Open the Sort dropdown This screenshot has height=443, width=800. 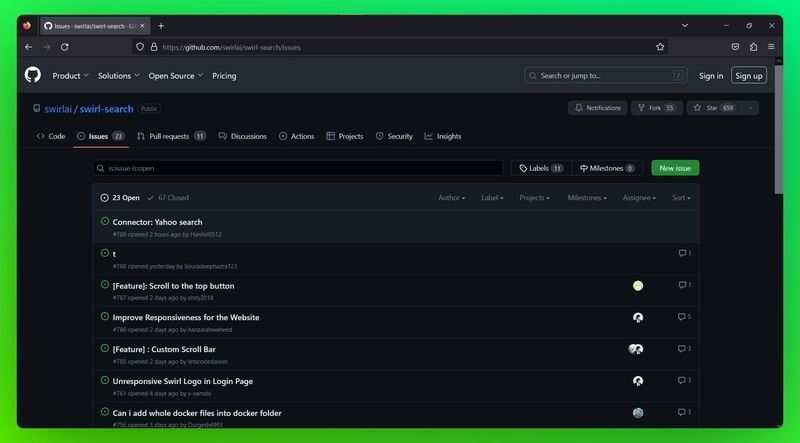click(x=681, y=198)
